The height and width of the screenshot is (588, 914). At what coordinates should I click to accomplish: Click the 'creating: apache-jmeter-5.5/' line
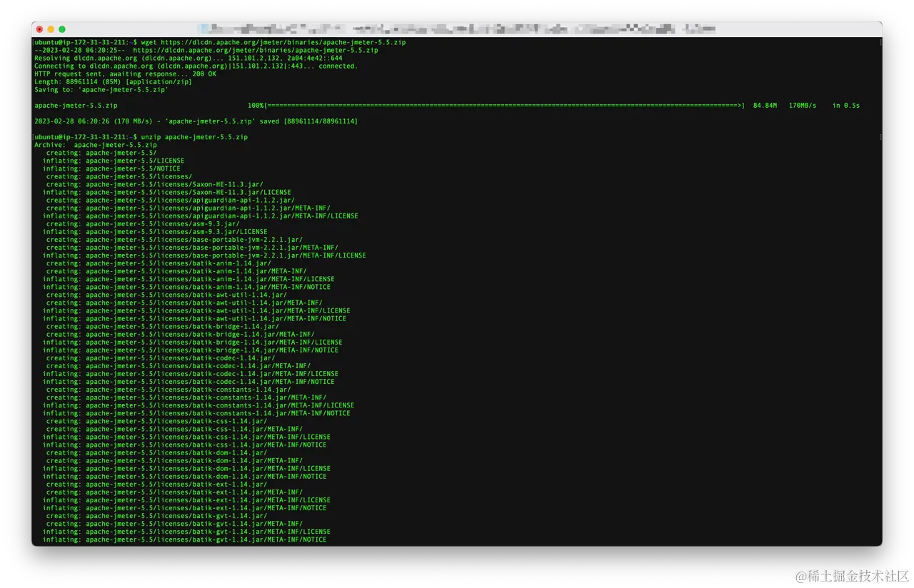tap(101, 153)
